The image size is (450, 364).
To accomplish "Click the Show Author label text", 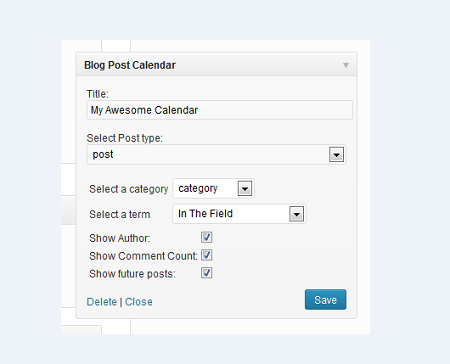I will pos(120,238).
